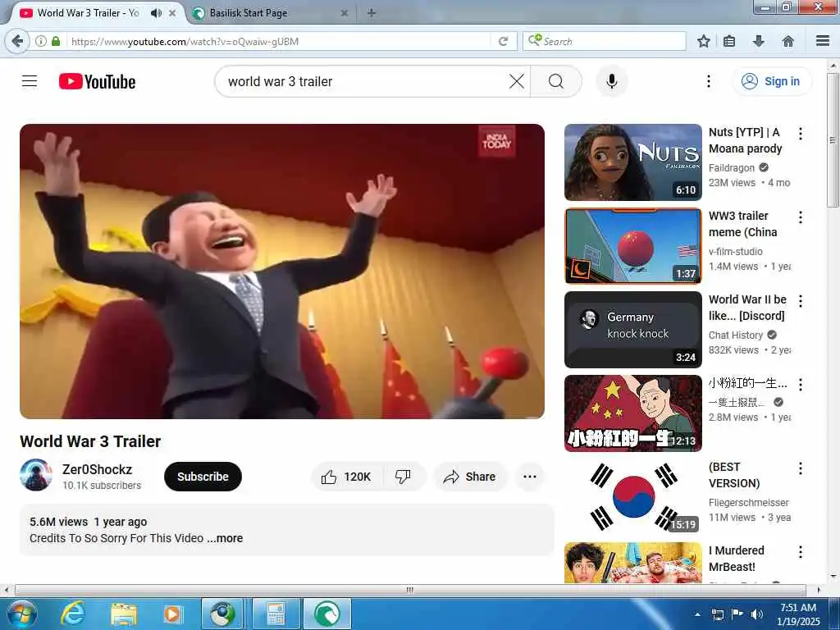Click the youtube.com address bar URL
The width and height of the screenshot is (840, 630).
coord(185,41)
